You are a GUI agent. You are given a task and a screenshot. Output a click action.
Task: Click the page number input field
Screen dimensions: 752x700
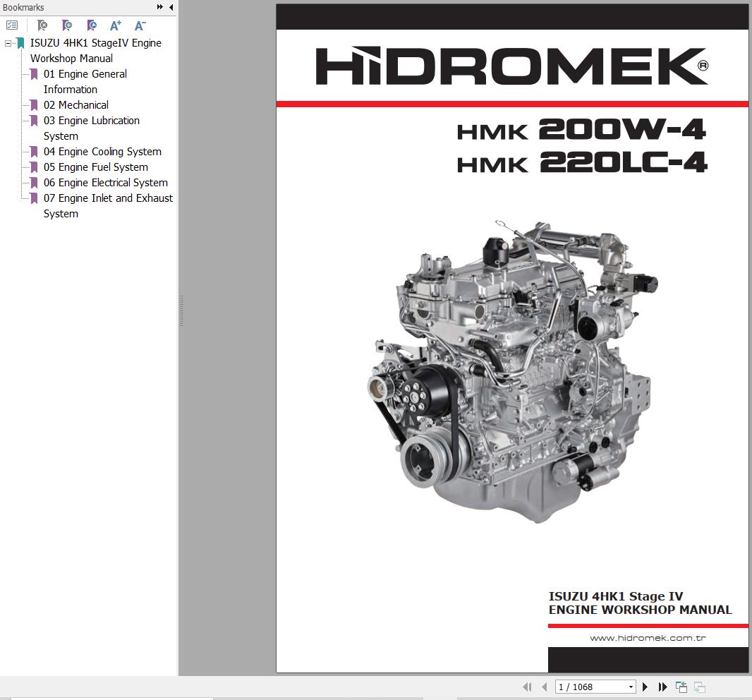point(590,687)
